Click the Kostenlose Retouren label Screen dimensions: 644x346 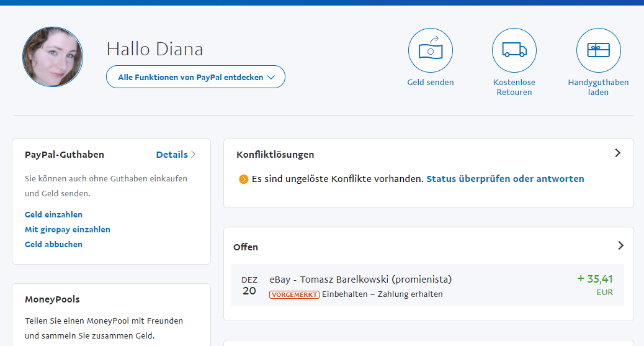point(514,87)
